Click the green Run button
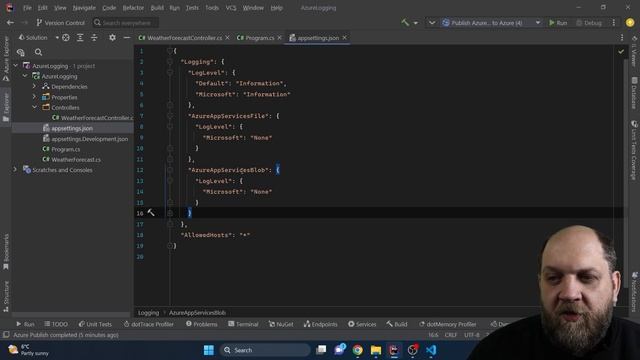The image size is (640, 360). point(558,23)
